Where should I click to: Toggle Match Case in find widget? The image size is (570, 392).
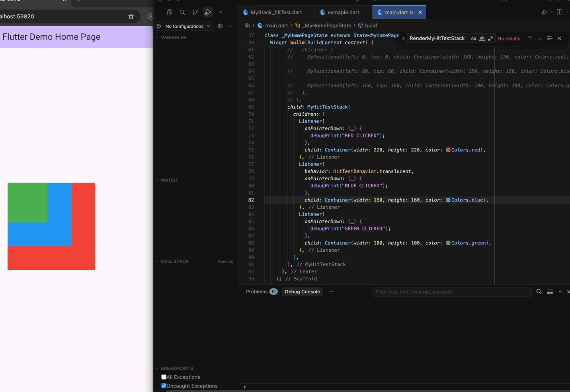473,39
